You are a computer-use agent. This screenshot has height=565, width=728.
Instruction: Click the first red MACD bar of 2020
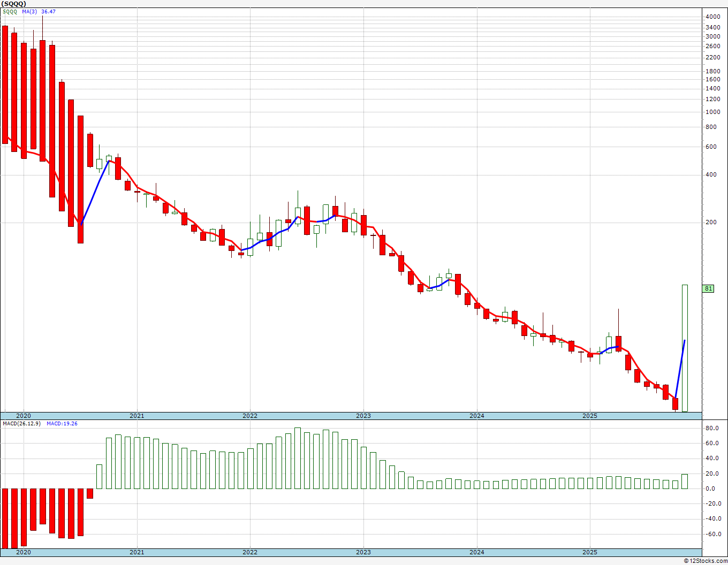5,518
